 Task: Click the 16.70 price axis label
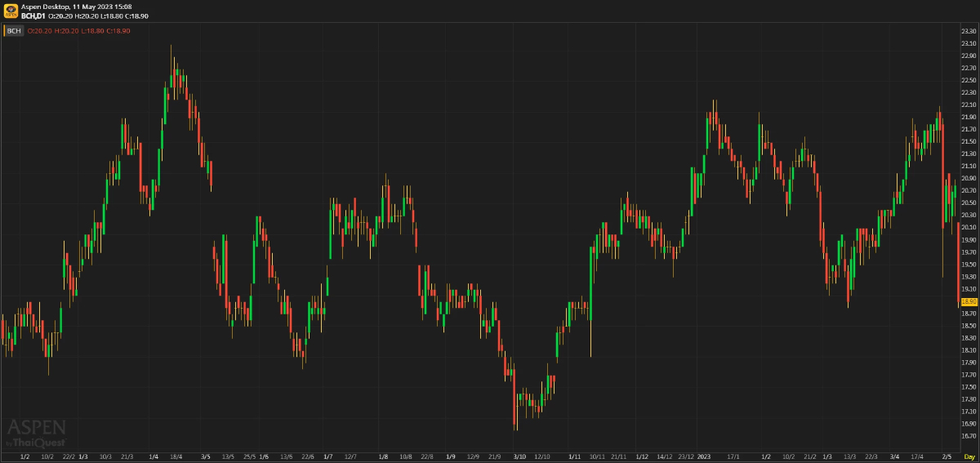click(x=969, y=436)
